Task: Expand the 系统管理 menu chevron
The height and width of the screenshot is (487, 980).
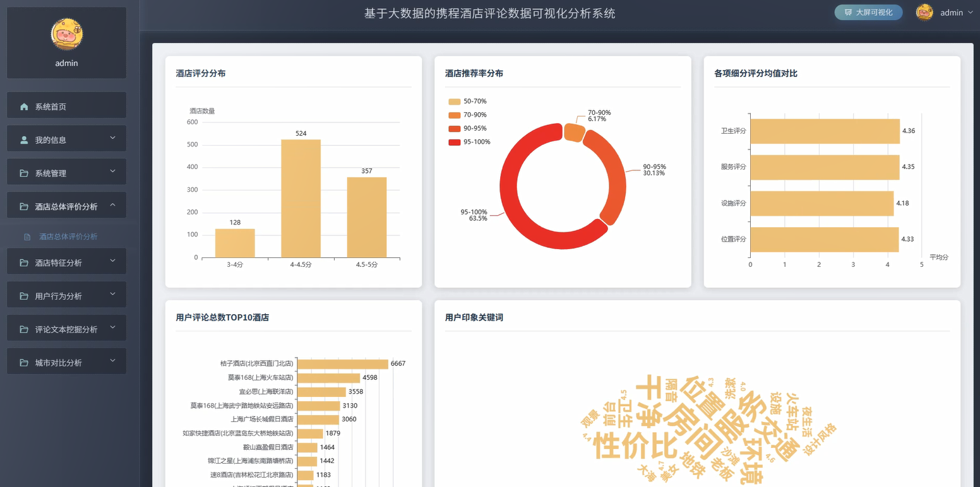Action: (112, 171)
